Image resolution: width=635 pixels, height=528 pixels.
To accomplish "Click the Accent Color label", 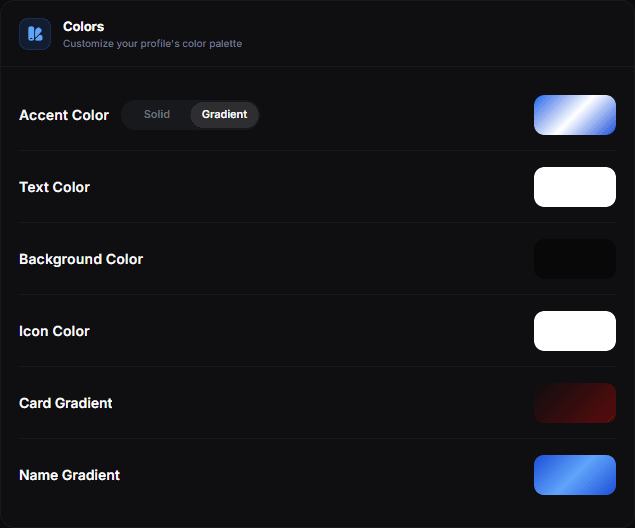I will [x=64, y=115].
